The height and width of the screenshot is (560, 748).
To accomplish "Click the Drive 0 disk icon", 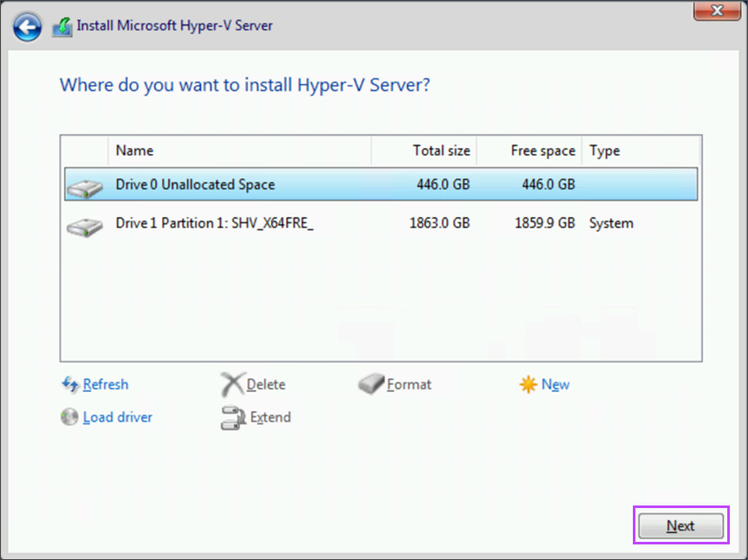I will [84, 185].
